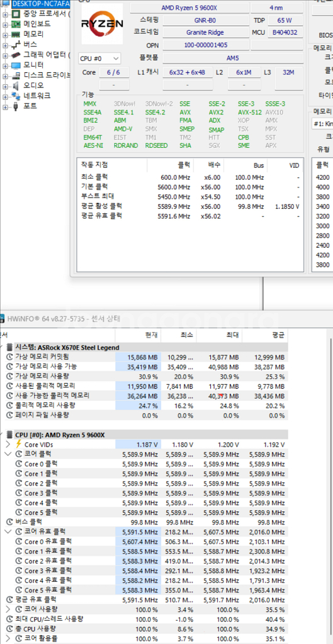The width and height of the screenshot is (333, 644).
Task: Click the chip icon of 시스템: ASRock X670E Steel Legend
Action: click(x=10, y=347)
